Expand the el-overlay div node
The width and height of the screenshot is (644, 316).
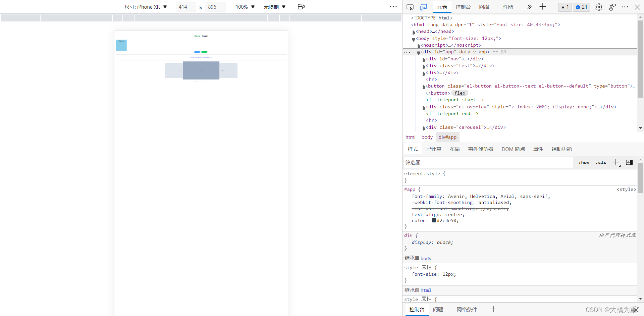(424, 108)
